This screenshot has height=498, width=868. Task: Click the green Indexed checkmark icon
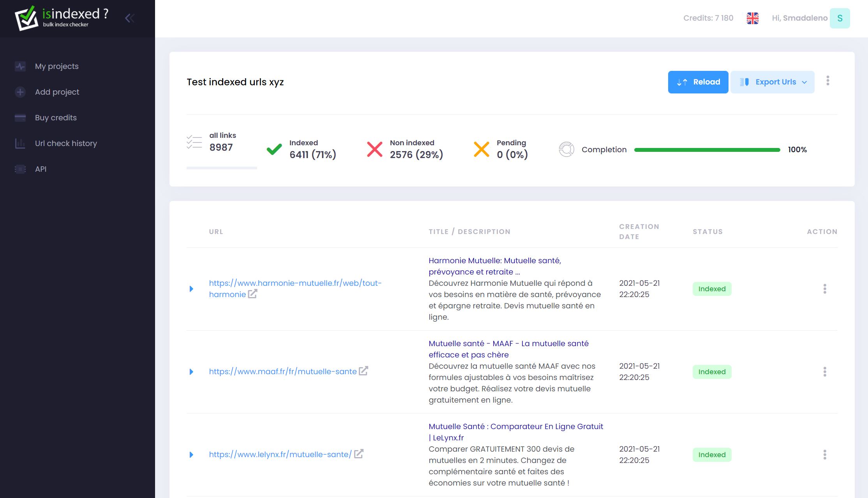click(274, 149)
